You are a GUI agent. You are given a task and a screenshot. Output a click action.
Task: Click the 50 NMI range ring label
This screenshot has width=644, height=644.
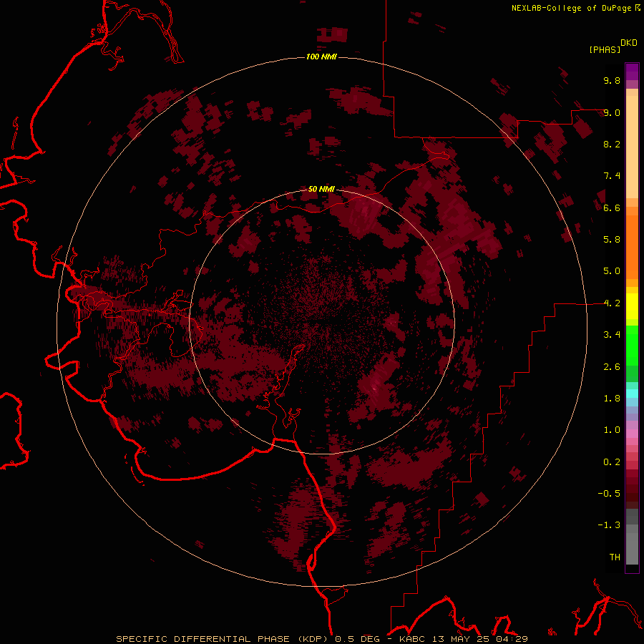pos(321,189)
